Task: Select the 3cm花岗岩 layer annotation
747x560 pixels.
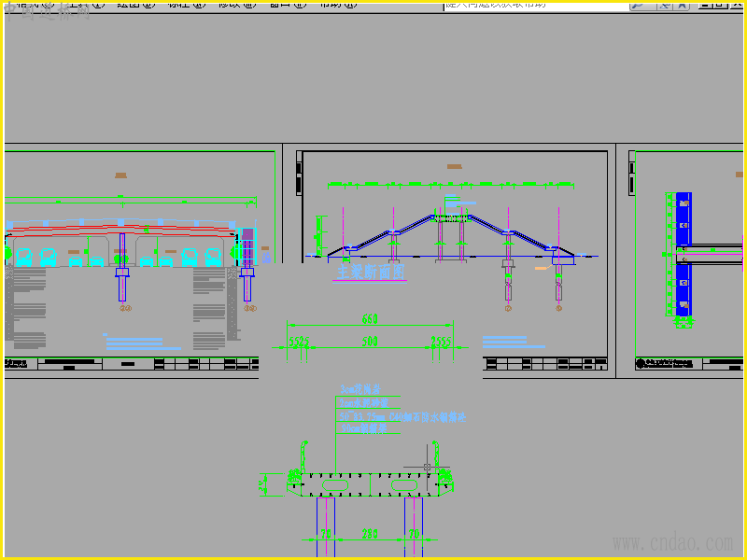Action: [x=360, y=389]
